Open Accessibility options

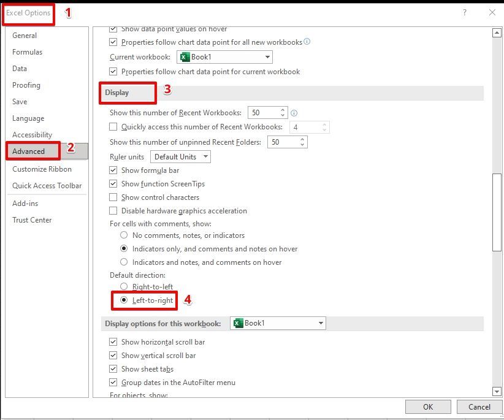point(32,135)
